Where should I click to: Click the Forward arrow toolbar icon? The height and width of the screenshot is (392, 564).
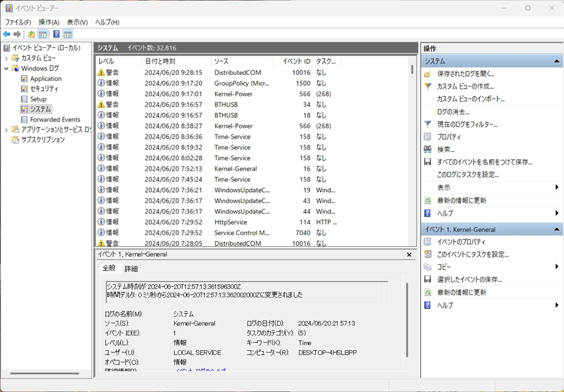17,34
